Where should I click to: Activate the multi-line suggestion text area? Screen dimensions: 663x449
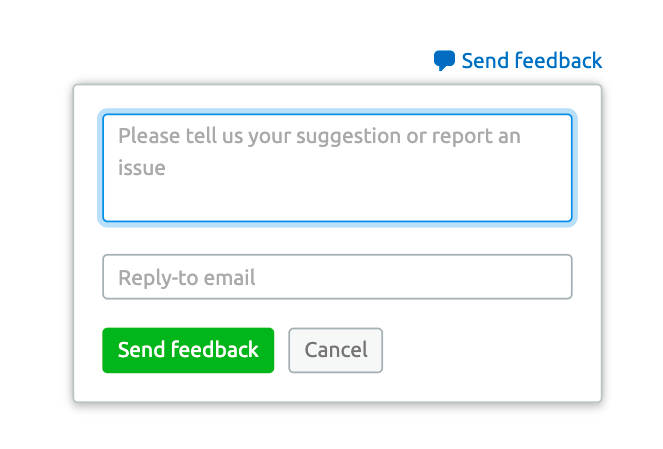337,168
